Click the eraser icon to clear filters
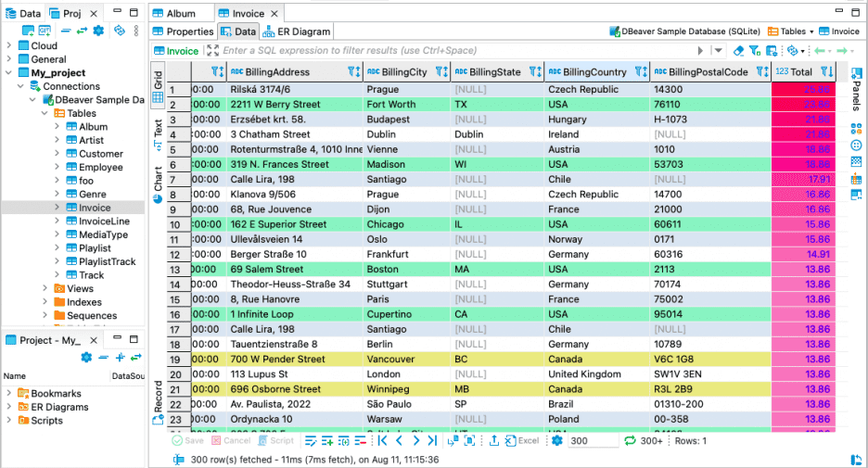The width and height of the screenshot is (868, 468). pos(739,51)
